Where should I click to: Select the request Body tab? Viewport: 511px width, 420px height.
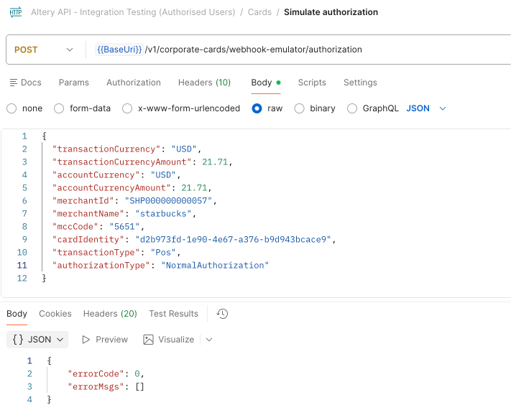point(266,83)
